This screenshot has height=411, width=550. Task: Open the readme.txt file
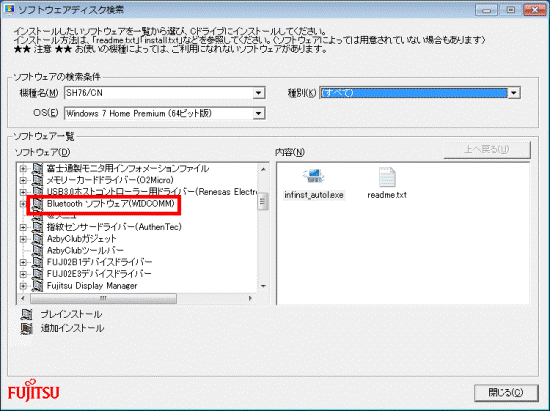pos(387,183)
